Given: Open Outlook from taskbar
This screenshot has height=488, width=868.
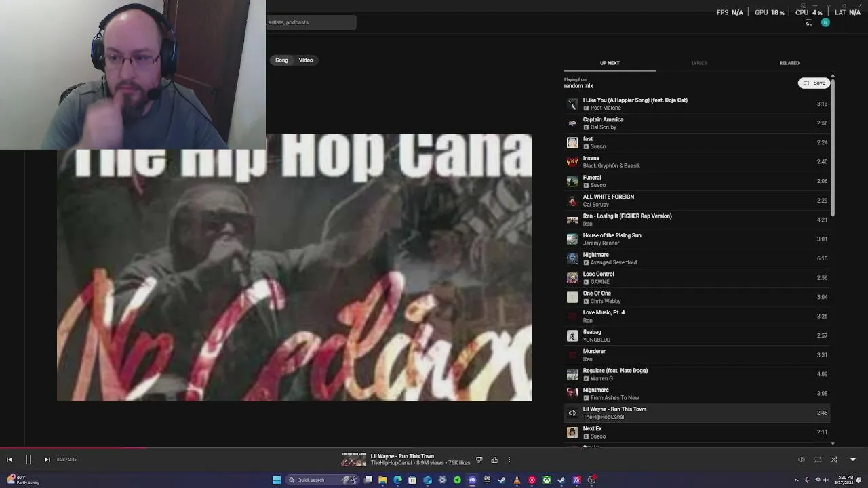Looking at the screenshot, I should [427, 480].
